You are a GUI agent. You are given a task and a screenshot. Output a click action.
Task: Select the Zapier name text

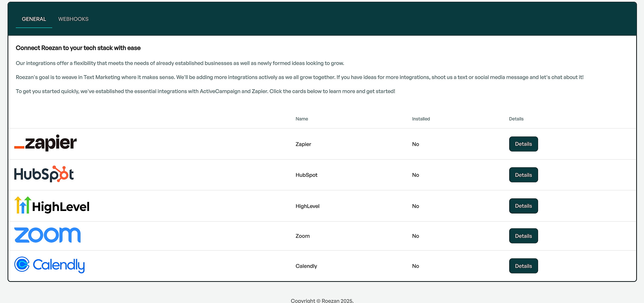click(303, 144)
